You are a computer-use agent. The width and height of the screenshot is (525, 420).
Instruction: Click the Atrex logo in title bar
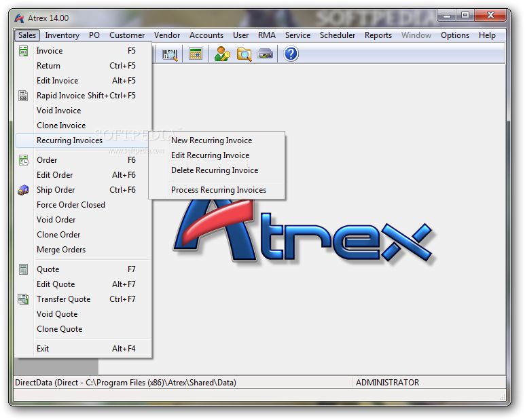coord(20,18)
